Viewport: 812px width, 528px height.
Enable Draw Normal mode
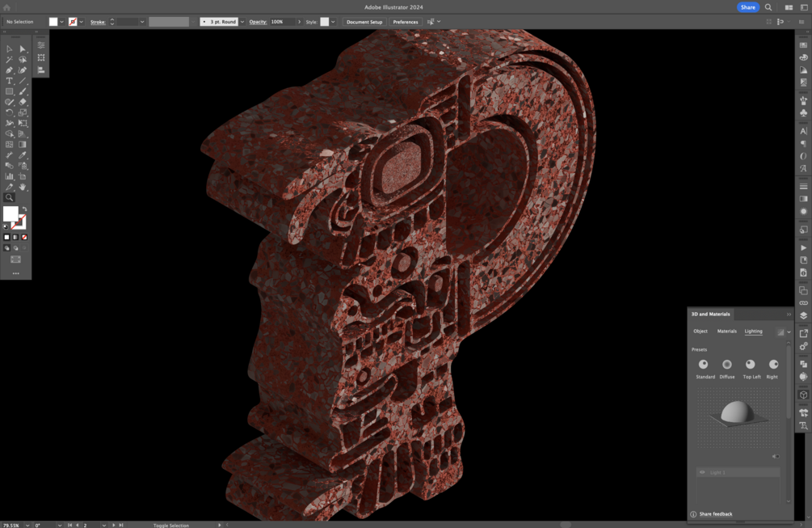click(x=6, y=248)
